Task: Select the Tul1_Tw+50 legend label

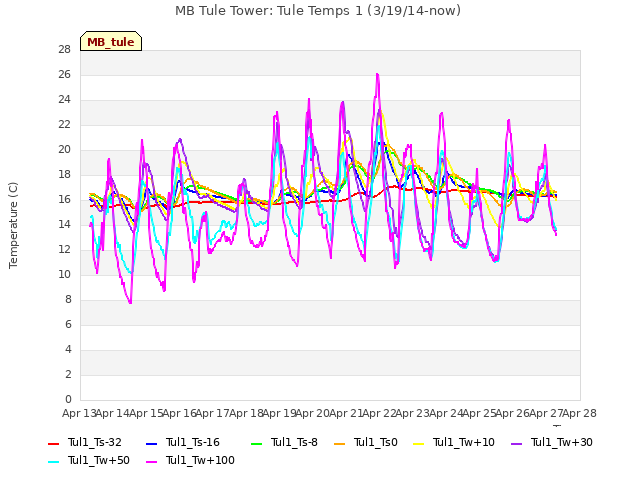Action: [x=99, y=460]
